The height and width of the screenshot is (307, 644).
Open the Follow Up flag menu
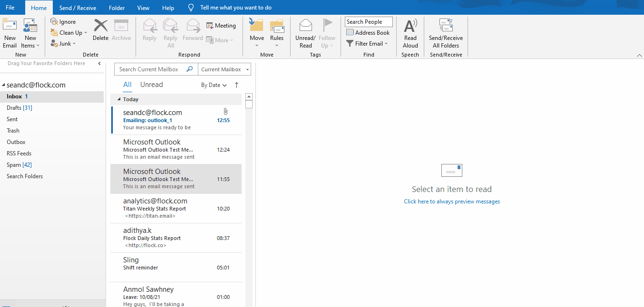click(327, 33)
